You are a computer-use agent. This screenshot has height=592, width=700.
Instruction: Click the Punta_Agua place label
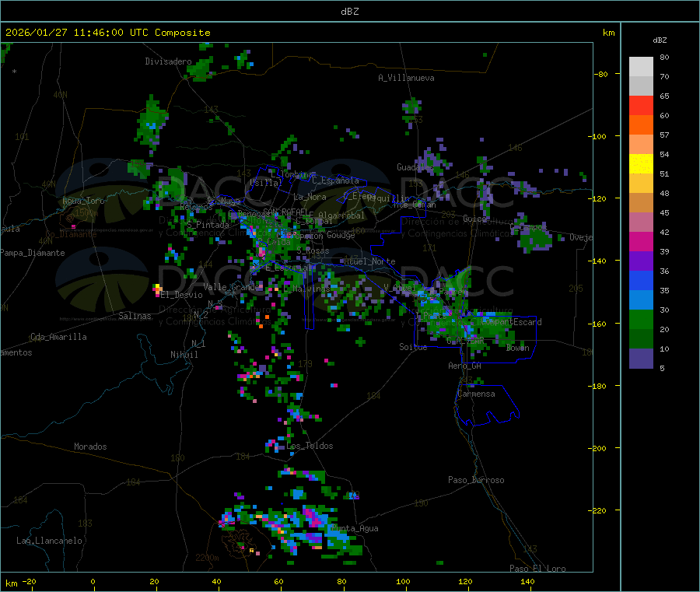(355, 529)
